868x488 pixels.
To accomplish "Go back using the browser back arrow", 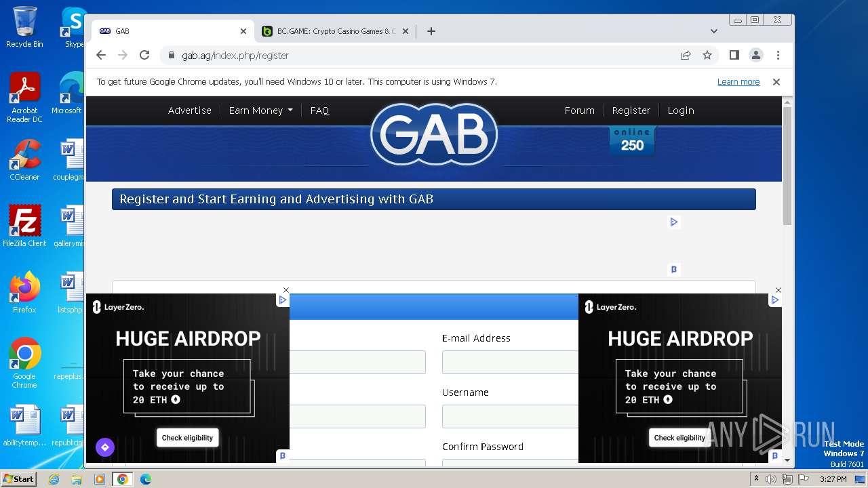I will pos(101,55).
